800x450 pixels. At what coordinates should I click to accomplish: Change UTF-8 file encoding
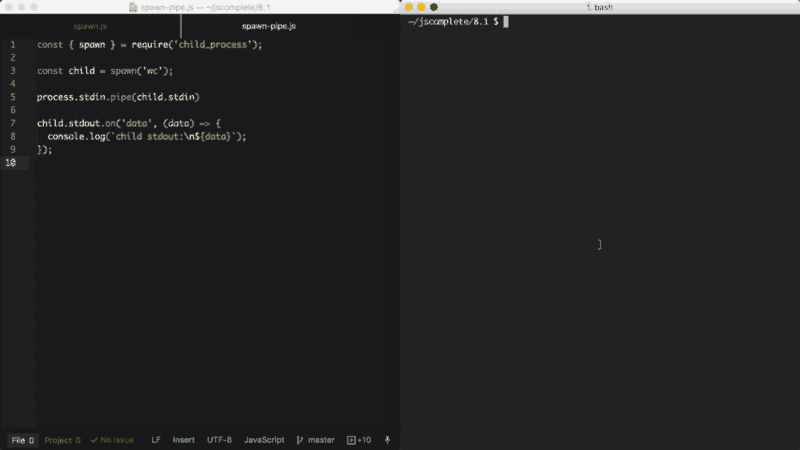coord(219,440)
